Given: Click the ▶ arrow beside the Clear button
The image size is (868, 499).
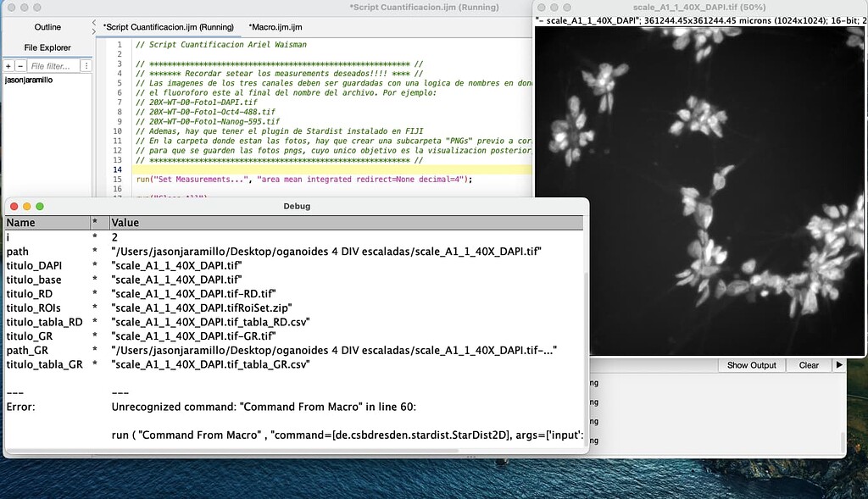Looking at the screenshot, I should coord(838,365).
